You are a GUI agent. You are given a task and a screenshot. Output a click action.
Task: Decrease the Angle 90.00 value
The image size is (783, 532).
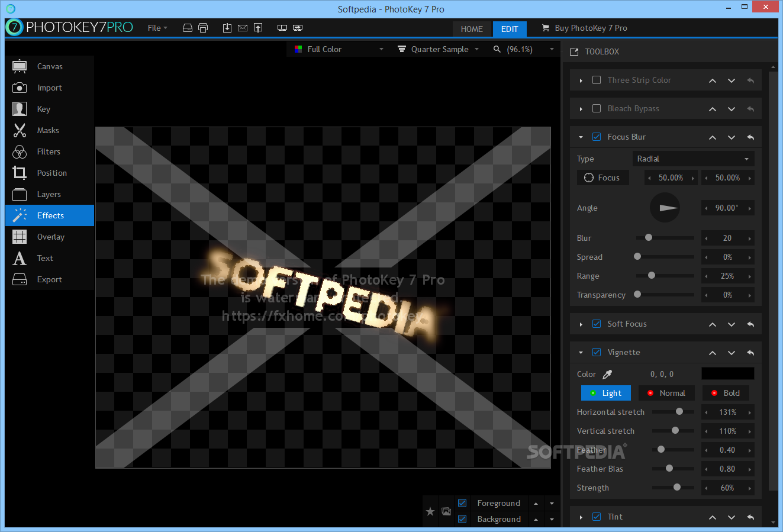click(706, 208)
